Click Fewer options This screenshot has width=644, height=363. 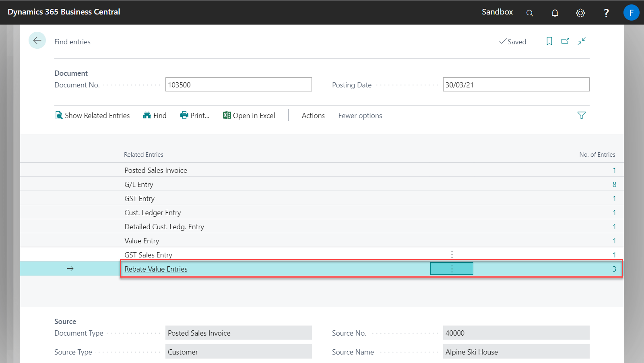(x=360, y=116)
